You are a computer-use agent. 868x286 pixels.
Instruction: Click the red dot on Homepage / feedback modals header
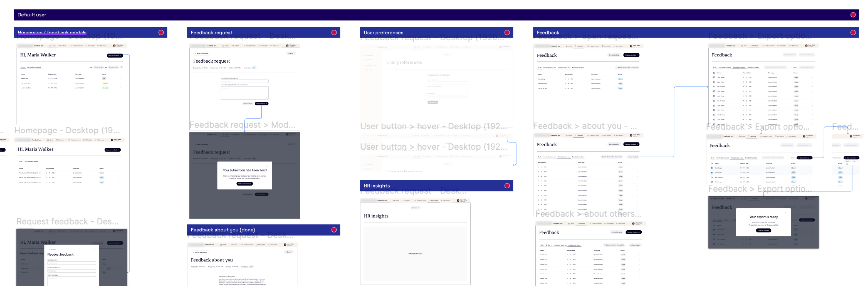[161, 32]
